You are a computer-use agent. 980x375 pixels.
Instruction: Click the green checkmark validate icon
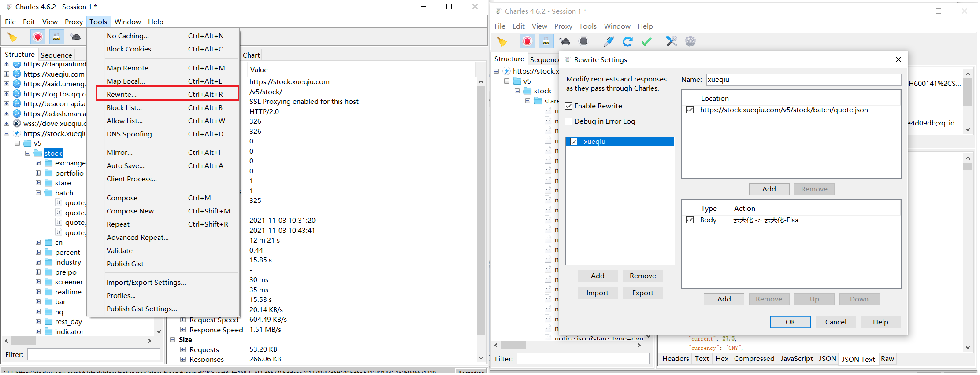click(x=646, y=41)
